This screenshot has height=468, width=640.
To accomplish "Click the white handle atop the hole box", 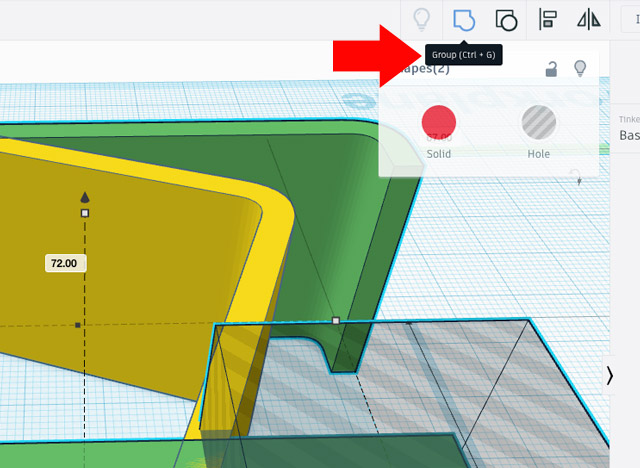I will (336, 321).
